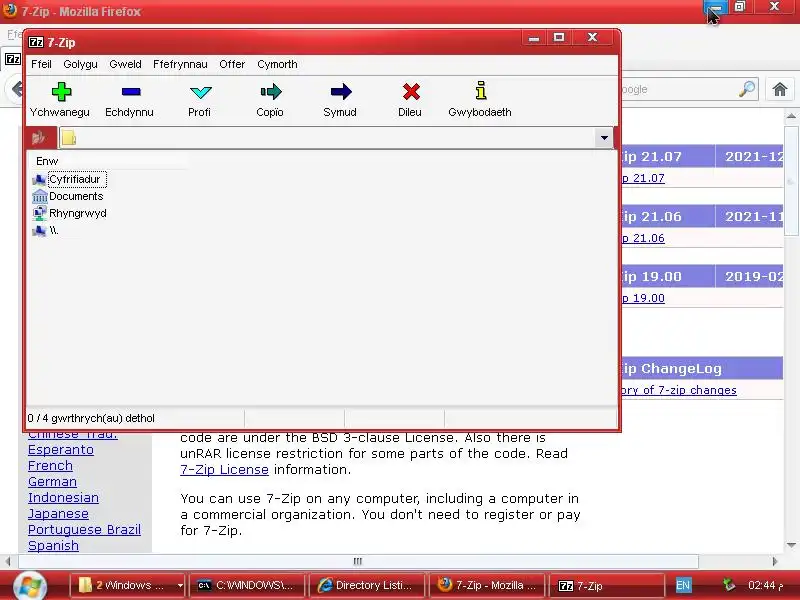800x600 pixels.
Task: Expand the Windows taskbar group arrow
Action: (x=180, y=585)
